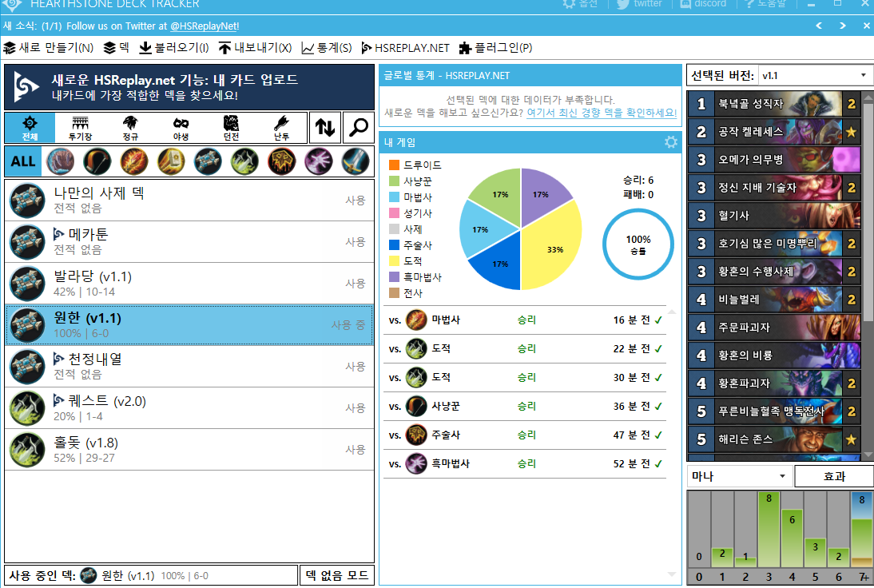The image size is (874, 588).
Task: Filter decks by Hunter class icon
Action: pos(97,161)
